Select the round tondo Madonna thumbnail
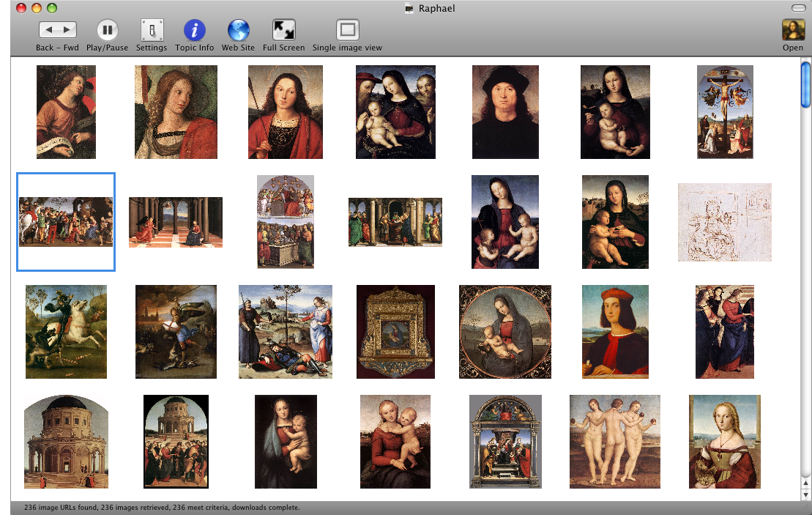This screenshot has width=812, height=515. click(505, 332)
